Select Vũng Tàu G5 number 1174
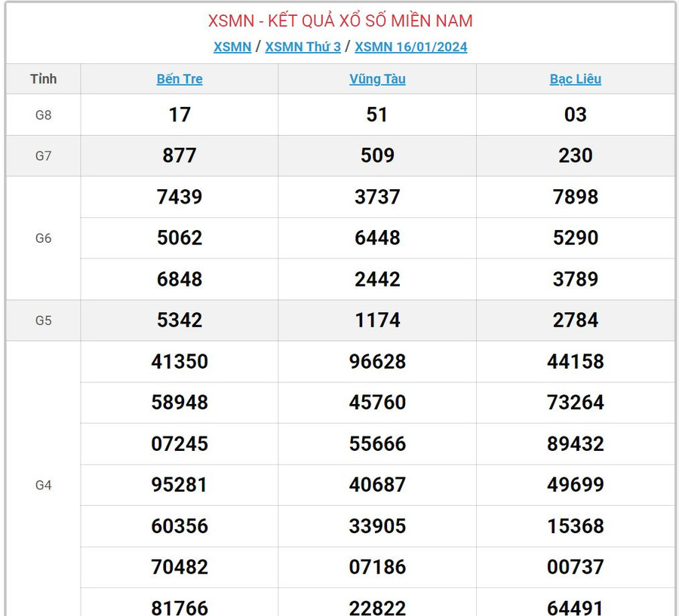679x616 pixels. pyautogui.click(x=377, y=320)
